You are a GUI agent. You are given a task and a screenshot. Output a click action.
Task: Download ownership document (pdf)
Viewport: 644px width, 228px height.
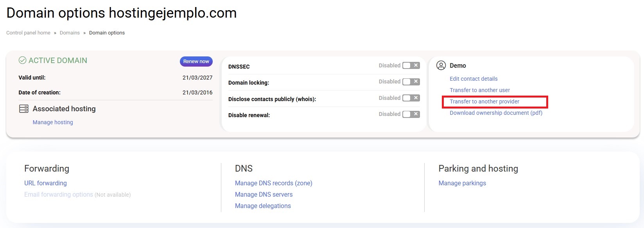[496, 113]
